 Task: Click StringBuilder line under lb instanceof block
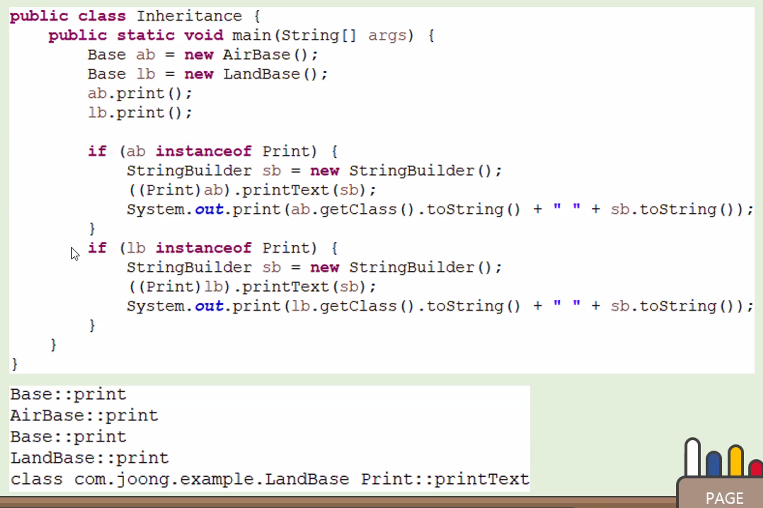click(314, 268)
